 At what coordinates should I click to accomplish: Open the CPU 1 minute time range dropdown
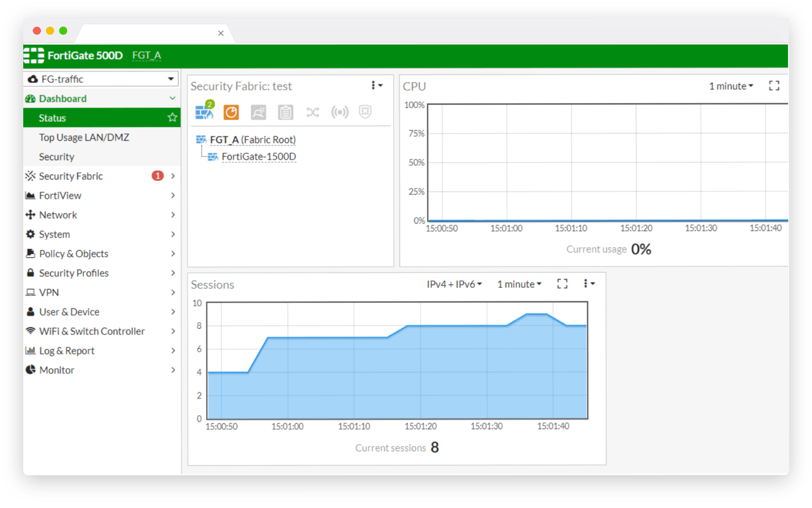tap(731, 86)
